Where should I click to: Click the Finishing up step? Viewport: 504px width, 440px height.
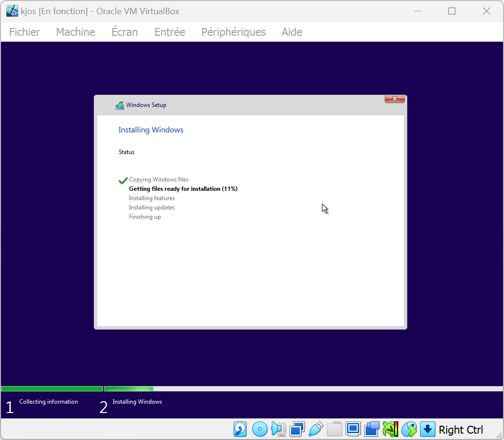coord(145,217)
